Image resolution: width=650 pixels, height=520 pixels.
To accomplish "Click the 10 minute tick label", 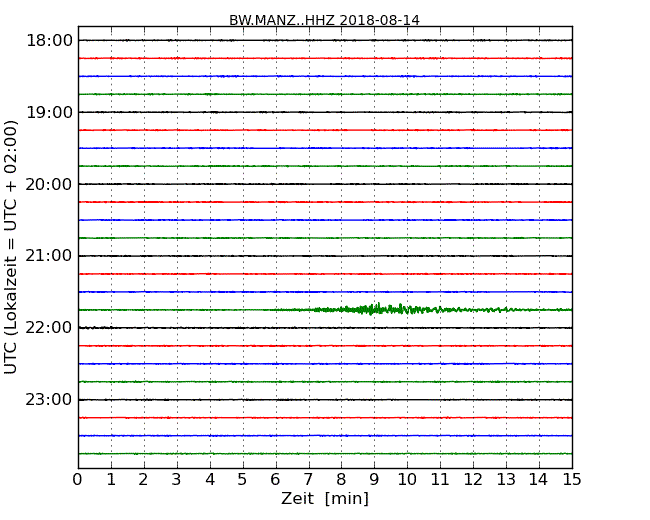I will [407, 480].
